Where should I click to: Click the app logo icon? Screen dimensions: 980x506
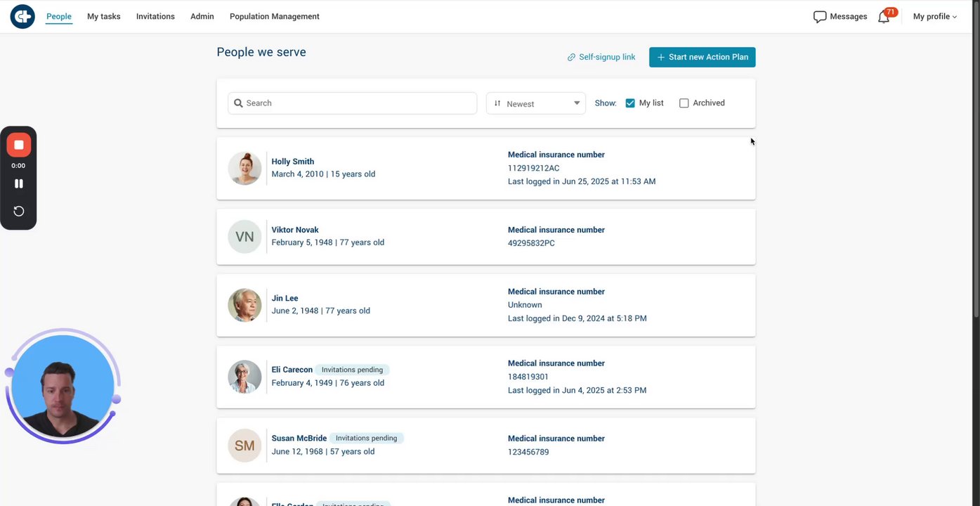pyautogui.click(x=22, y=16)
